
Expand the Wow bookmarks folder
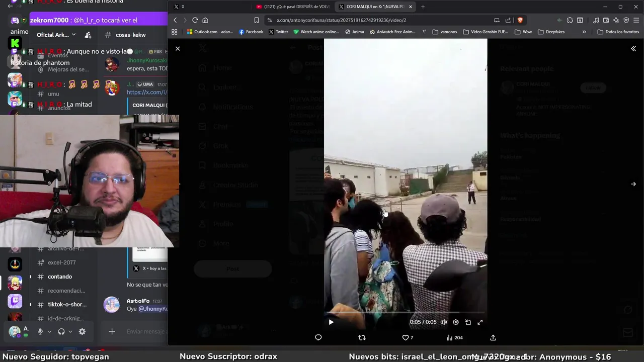(523, 32)
